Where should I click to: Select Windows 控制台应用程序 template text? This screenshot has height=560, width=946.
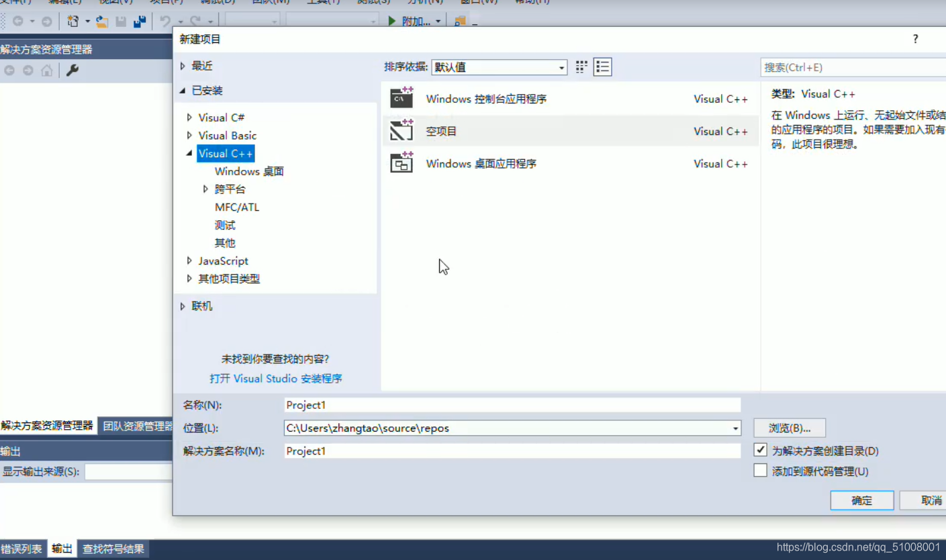click(x=486, y=99)
